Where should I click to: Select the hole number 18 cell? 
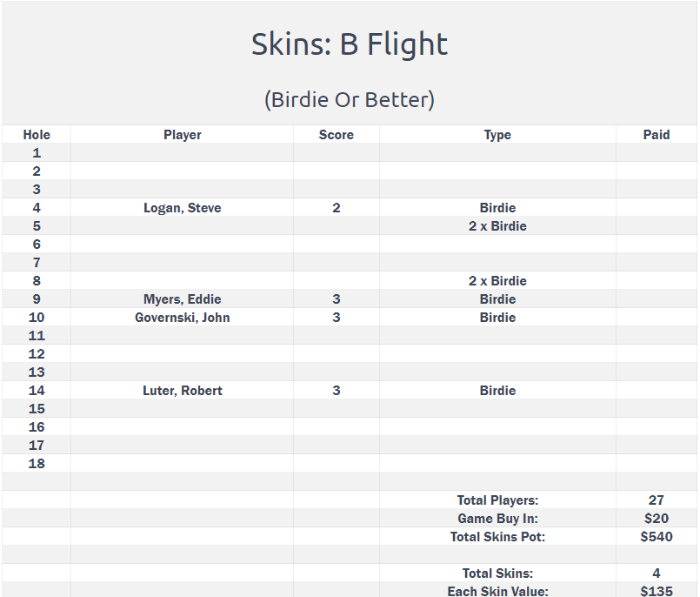(x=37, y=463)
